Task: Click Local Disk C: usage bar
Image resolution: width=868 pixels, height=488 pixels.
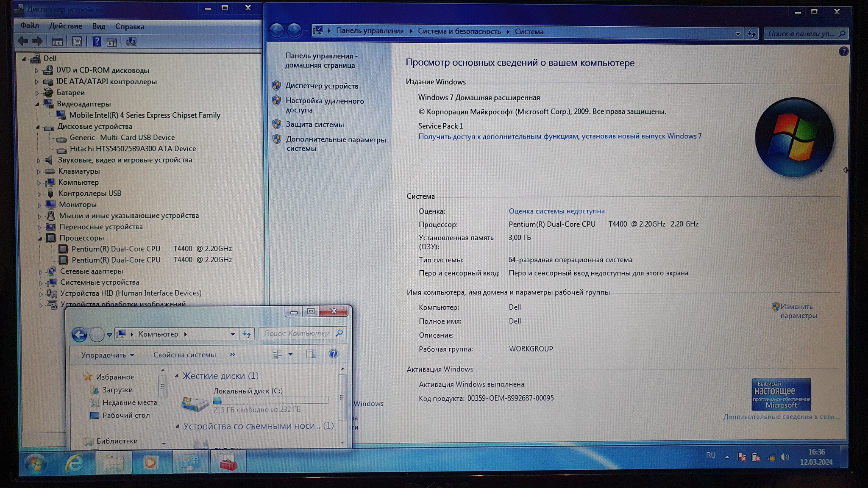Action: coord(271,400)
